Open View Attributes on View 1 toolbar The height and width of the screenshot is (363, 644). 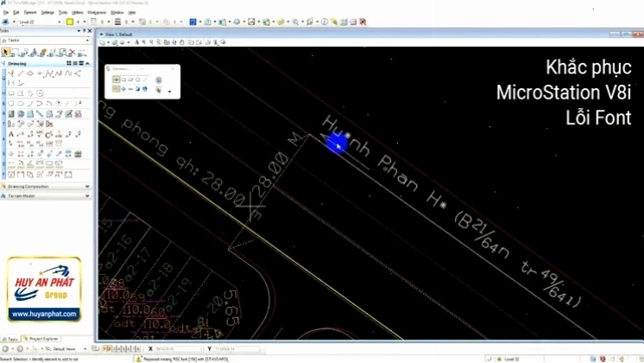[x=102, y=42]
